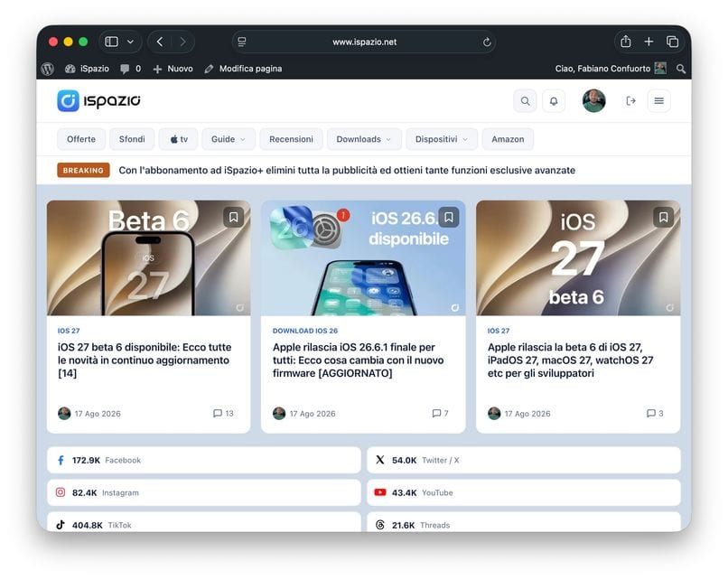Viewport: 728px width, 580px height.
Task: Expand the Downloads dropdown
Action: pyautogui.click(x=364, y=139)
